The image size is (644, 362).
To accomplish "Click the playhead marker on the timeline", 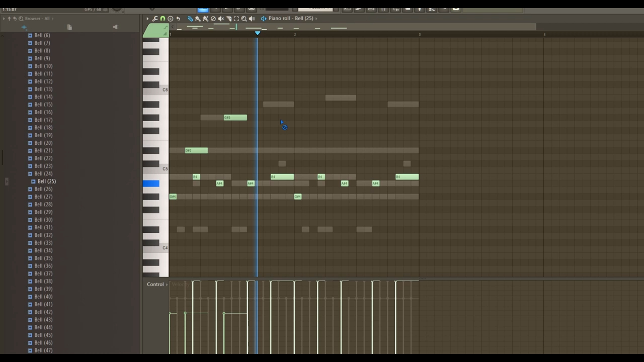I will [258, 33].
